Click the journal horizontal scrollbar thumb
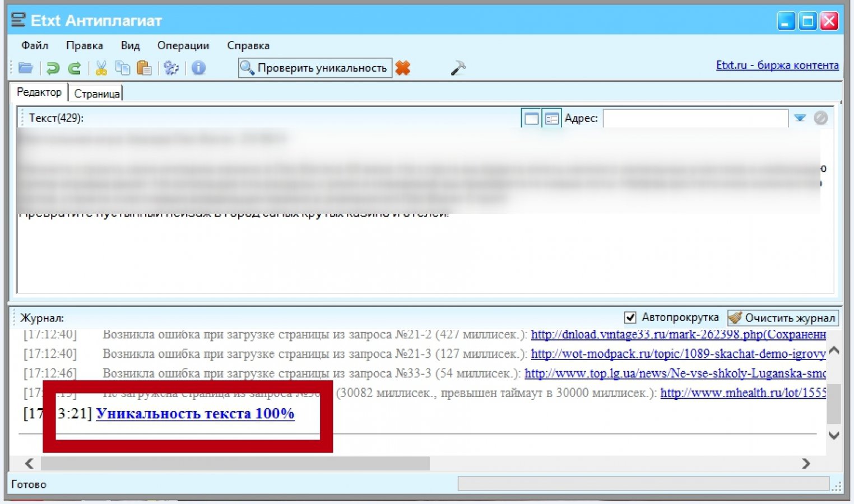 (x=235, y=463)
